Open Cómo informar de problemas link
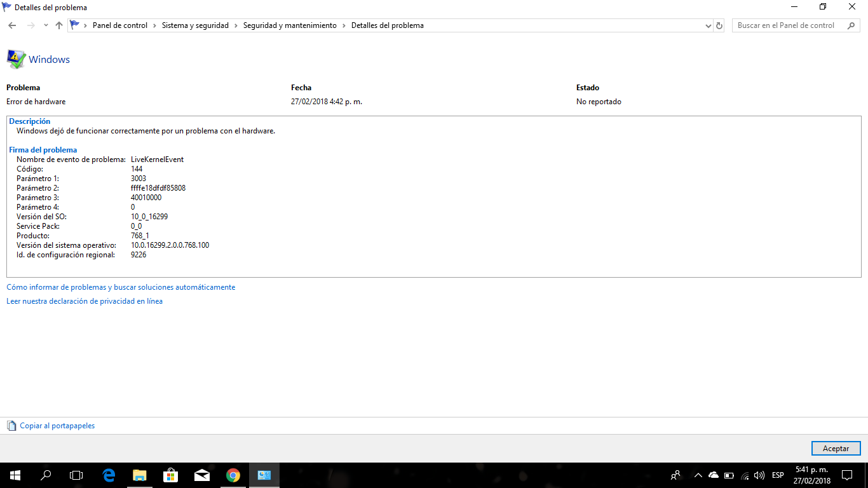 pos(121,287)
